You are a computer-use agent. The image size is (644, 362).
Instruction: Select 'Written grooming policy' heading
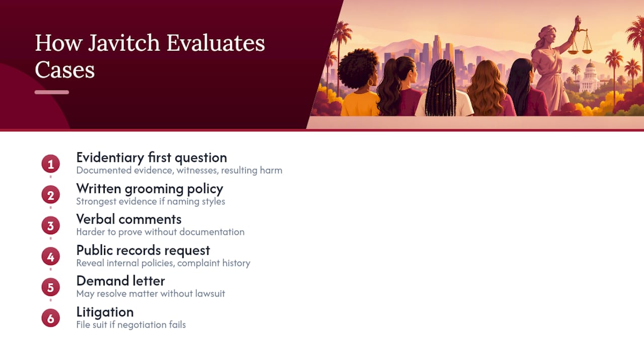(x=149, y=189)
